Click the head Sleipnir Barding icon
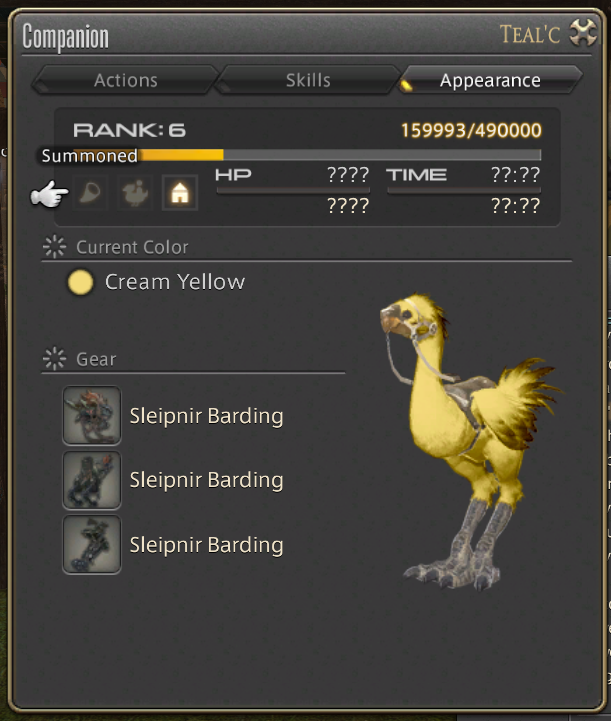 click(92, 415)
